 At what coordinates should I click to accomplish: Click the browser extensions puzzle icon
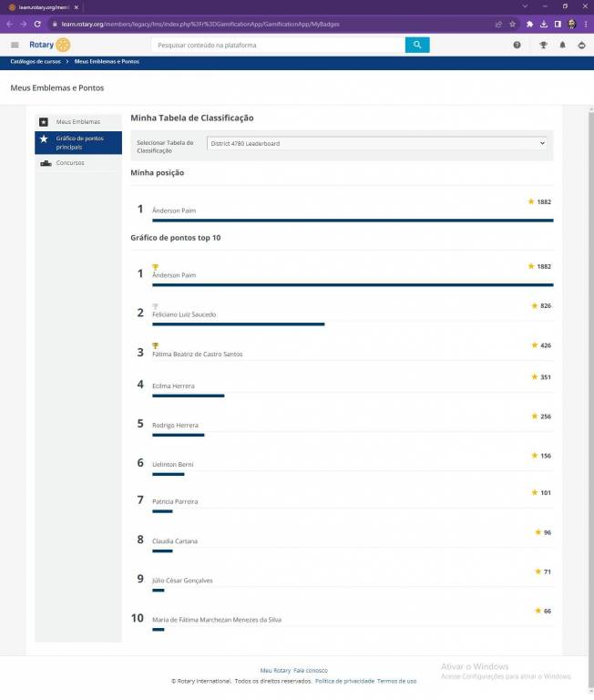pos(529,24)
